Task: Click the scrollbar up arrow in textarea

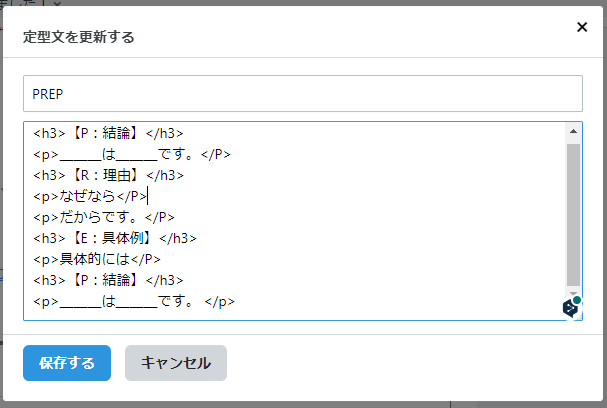Action: coord(573,131)
